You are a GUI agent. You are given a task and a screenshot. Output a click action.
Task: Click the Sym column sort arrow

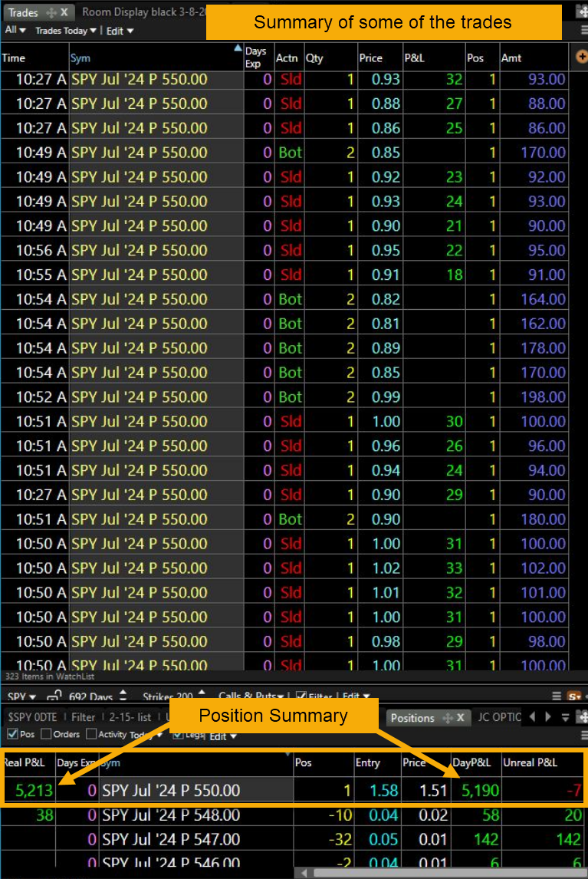point(238,48)
